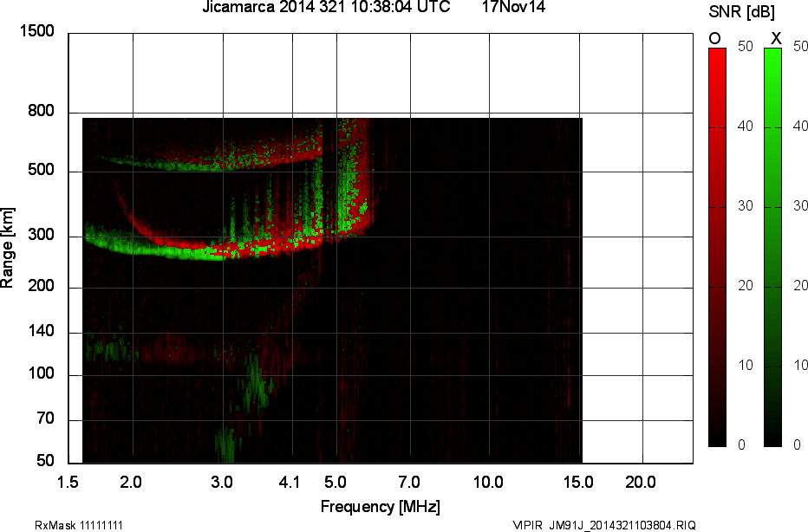
Task: Click the 'Jicamarca 2014 321 10:38:04 UTC' title
Action: pyautogui.click(x=326, y=7)
